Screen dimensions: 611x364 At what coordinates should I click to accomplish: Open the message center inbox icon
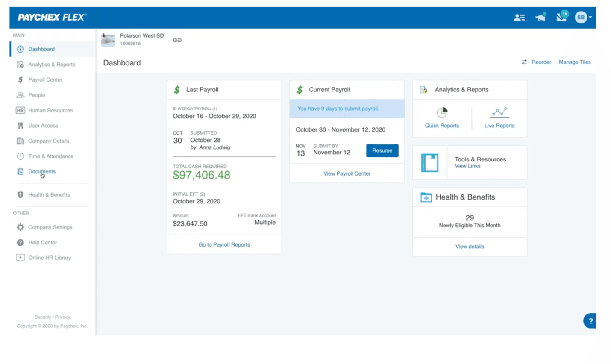(561, 18)
